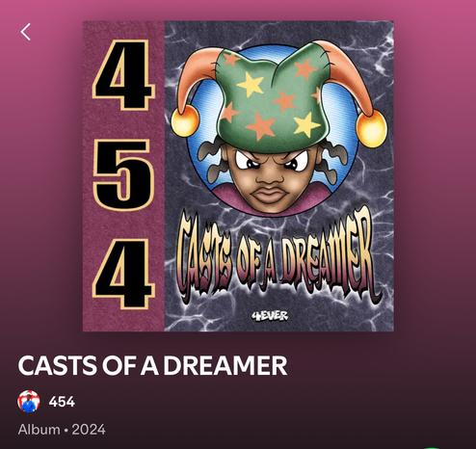Tap the green play button edge at the bottom
The image size is (476, 449).
(x=433, y=448)
